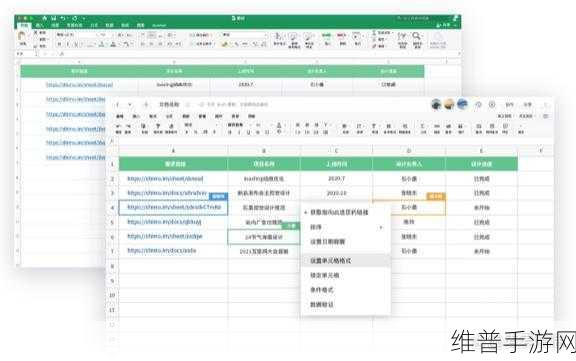
Task: Click the Undo arrow in Excel title bar
Action: click(63, 18)
